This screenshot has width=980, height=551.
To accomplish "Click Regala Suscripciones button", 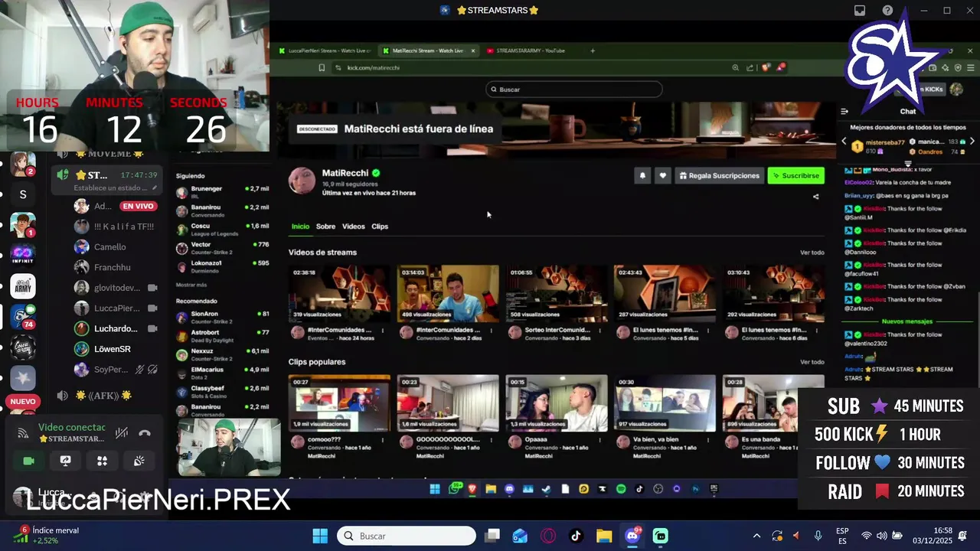I will click(720, 175).
